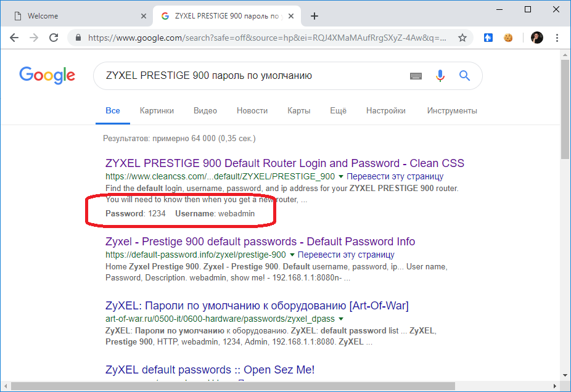Open Chrome's three-dot menu

[x=557, y=38]
